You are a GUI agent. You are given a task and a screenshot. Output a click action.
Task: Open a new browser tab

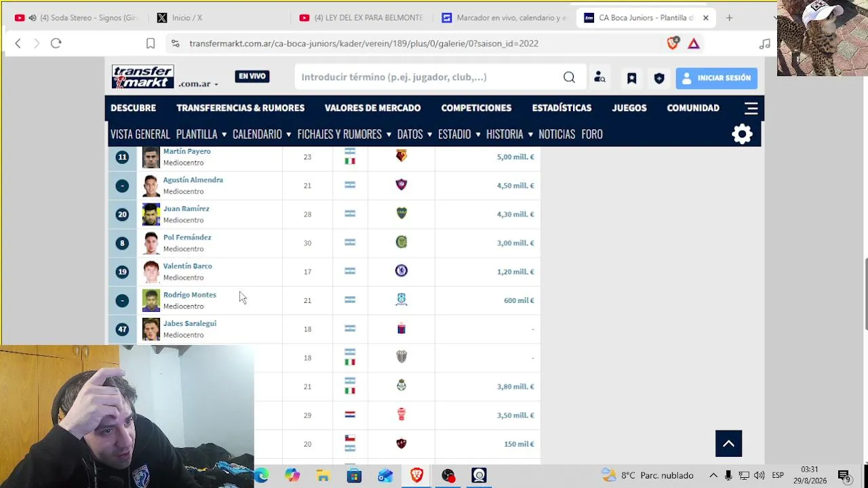(x=729, y=18)
